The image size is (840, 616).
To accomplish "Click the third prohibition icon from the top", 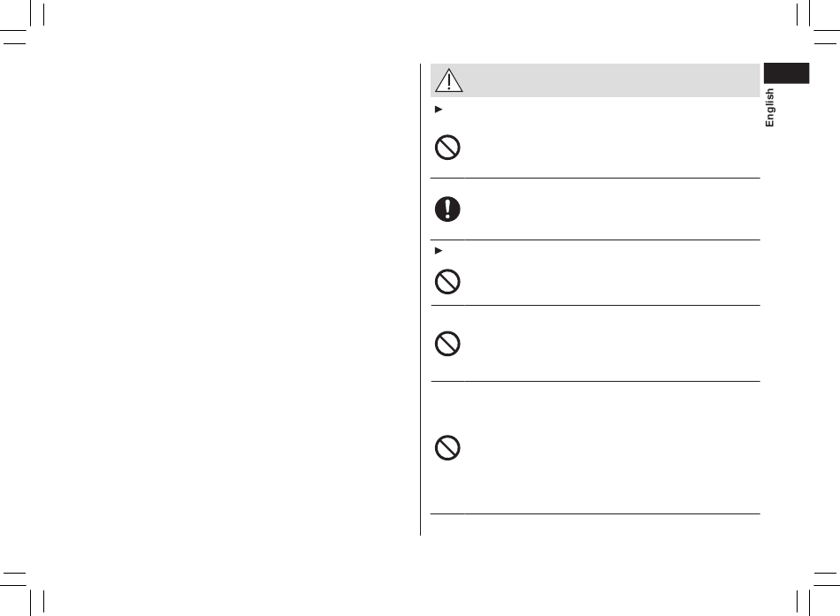I will click(x=447, y=344).
